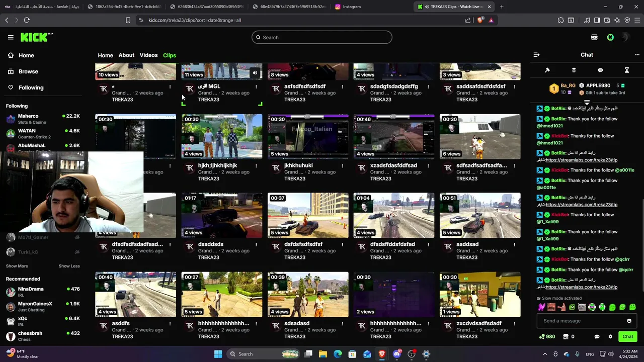Insert the grey cat emote
The width and height of the screenshot is (644, 362).
582,307
